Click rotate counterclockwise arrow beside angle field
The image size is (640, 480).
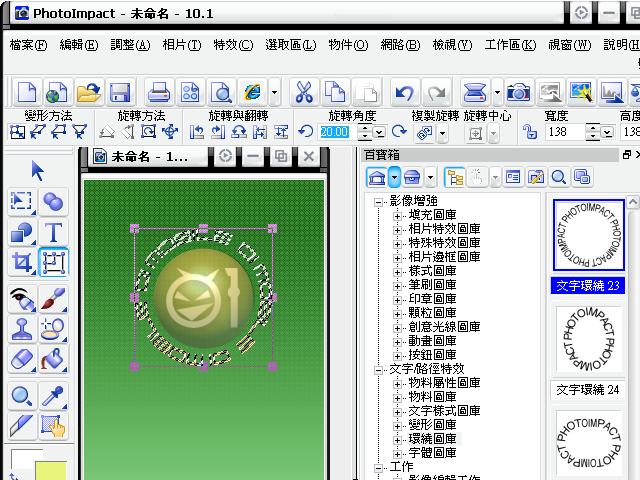click(x=305, y=131)
